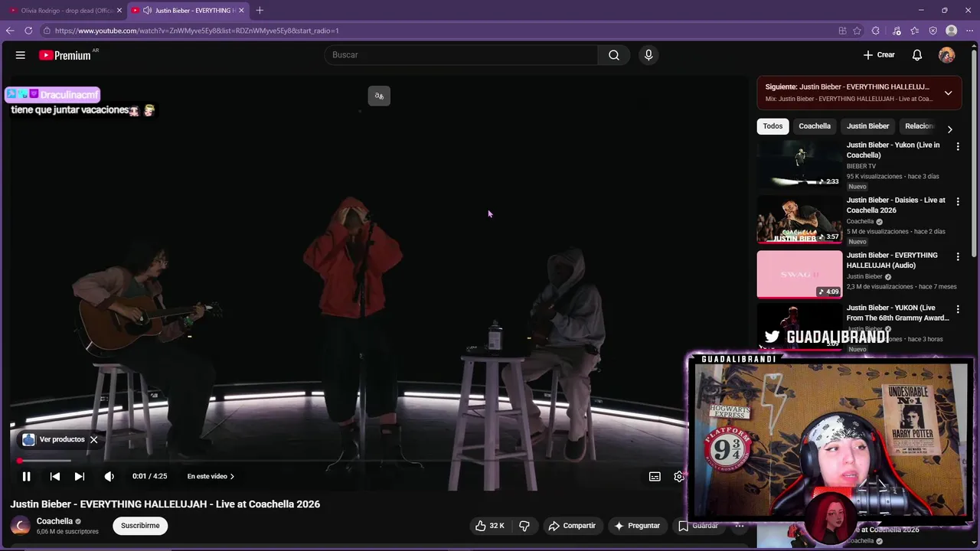This screenshot has height=551, width=980.
Task: Click the browser address bar URL
Action: 197,31
